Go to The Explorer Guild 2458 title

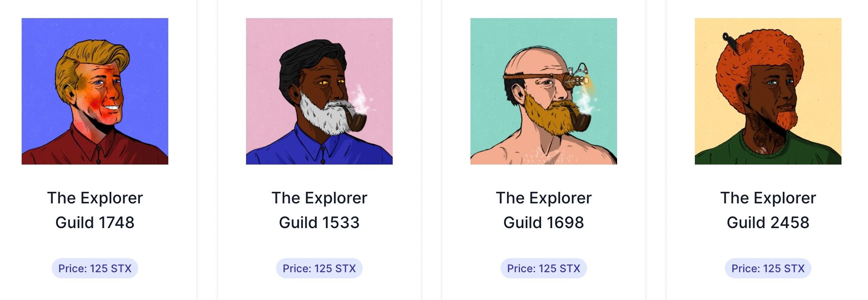click(x=768, y=210)
